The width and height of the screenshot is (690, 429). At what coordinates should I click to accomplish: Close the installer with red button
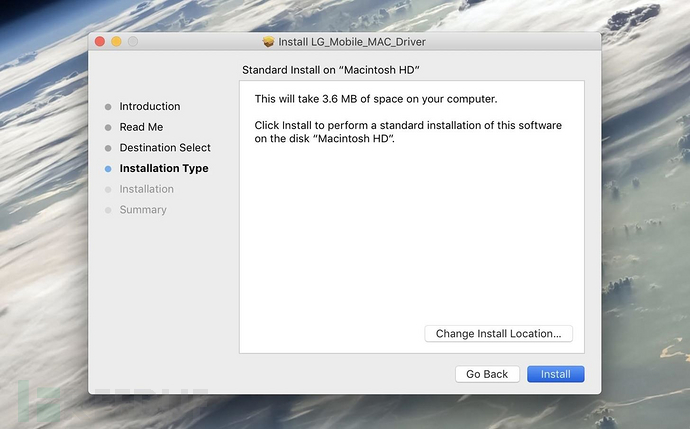[x=100, y=41]
